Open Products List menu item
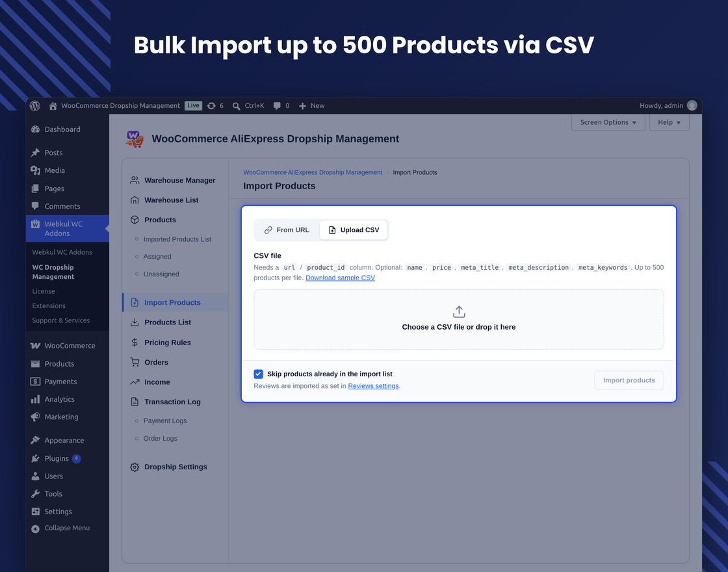 (x=168, y=322)
